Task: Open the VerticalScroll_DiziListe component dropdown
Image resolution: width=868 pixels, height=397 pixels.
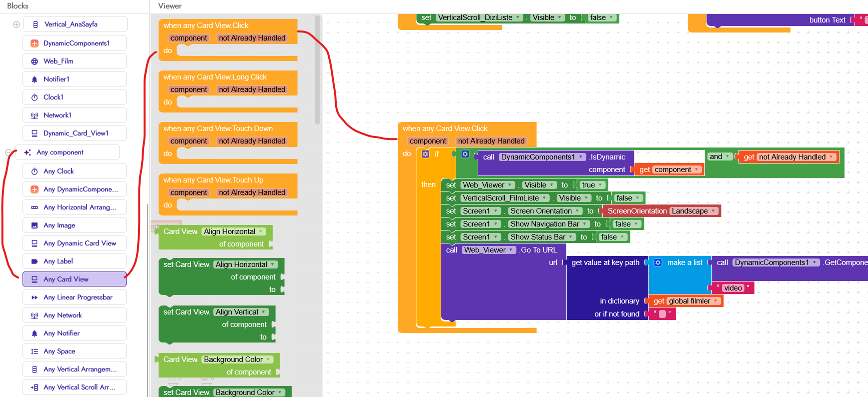Action: pos(478,18)
